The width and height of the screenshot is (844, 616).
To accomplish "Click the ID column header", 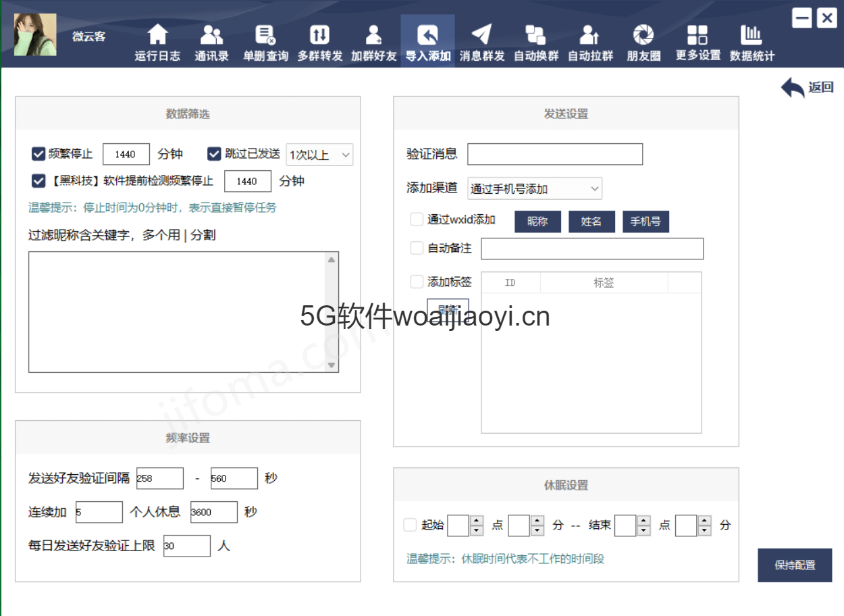I will tap(510, 283).
